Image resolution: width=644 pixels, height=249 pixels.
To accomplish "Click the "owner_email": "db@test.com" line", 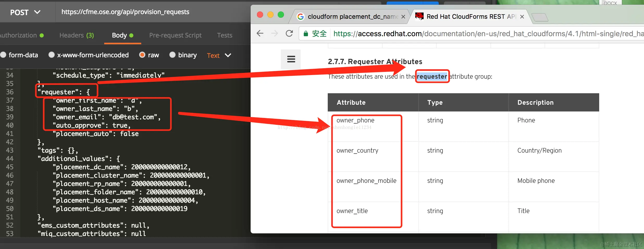I will click(107, 117).
